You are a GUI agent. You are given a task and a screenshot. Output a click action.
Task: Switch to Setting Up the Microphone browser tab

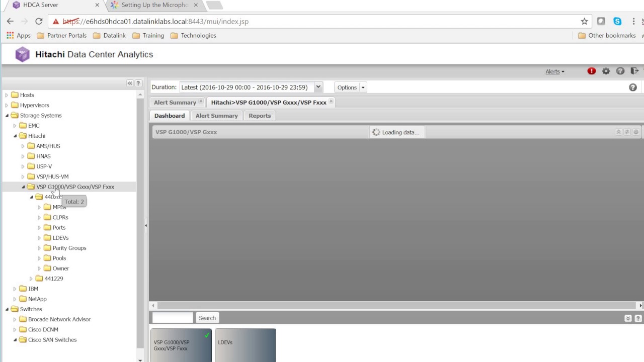(x=154, y=5)
